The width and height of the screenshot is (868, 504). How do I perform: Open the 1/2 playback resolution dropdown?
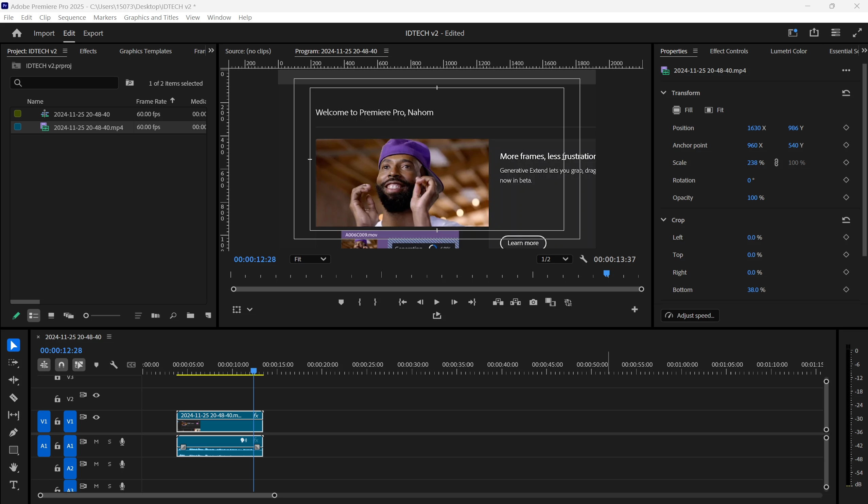pyautogui.click(x=554, y=259)
